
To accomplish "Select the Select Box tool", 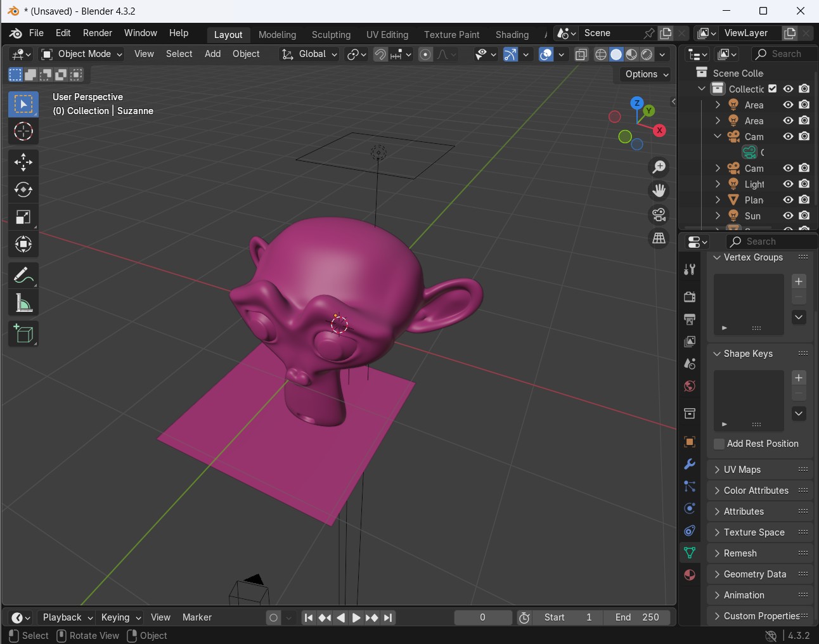I will click(23, 104).
